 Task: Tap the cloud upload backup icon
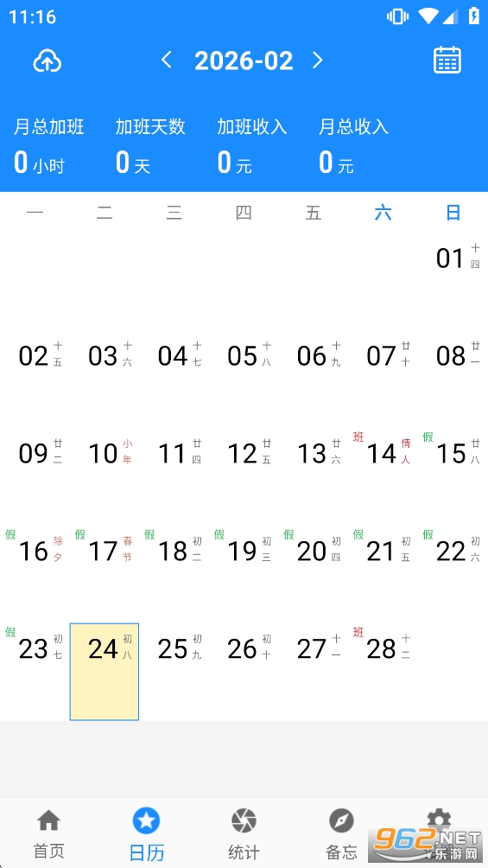point(47,61)
